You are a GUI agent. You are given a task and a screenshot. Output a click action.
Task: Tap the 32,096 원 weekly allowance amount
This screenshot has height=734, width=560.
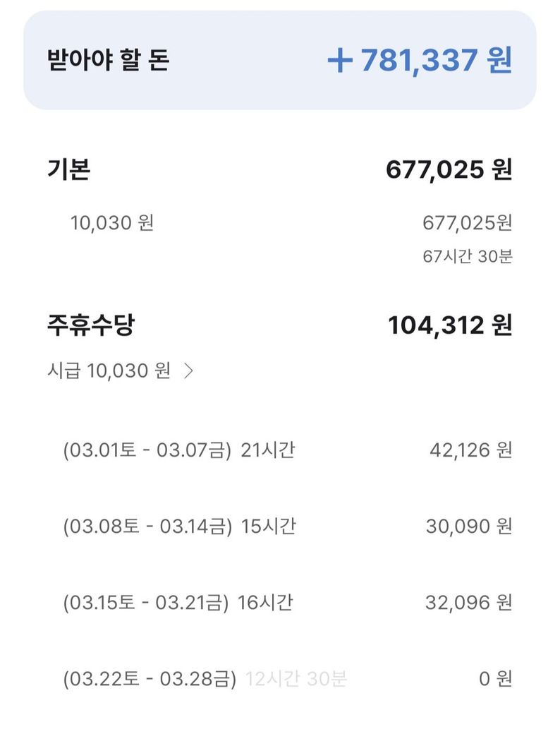(468, 603)
